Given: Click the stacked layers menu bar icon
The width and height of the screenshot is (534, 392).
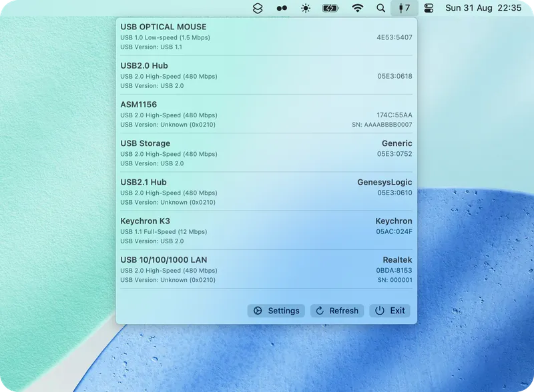Looking at the screenshot, I should point(257,7).
